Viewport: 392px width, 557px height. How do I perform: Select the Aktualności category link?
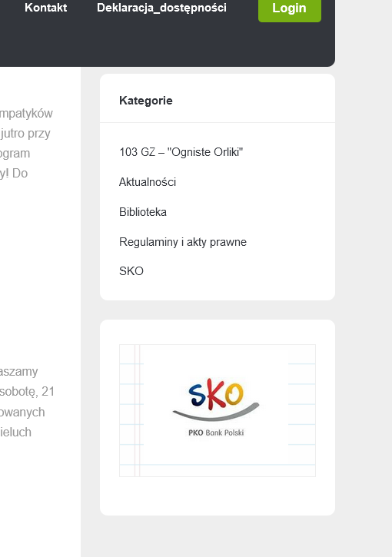tap(148, 182)
